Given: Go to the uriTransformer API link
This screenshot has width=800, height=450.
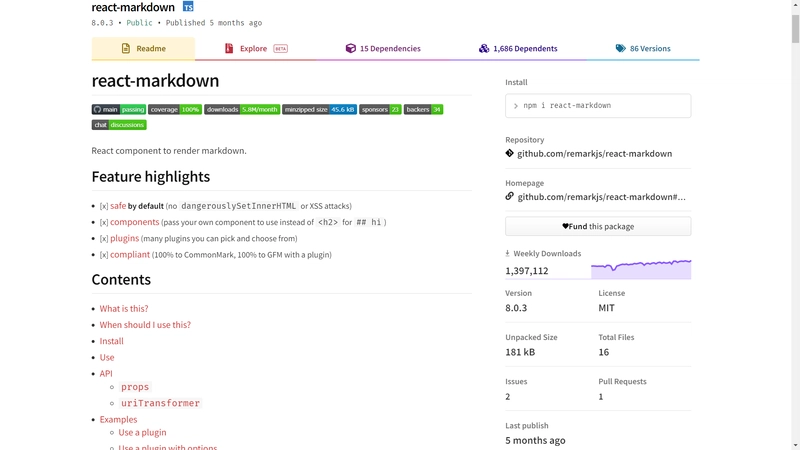Looking at the screenshot, I should coord(160,403).
